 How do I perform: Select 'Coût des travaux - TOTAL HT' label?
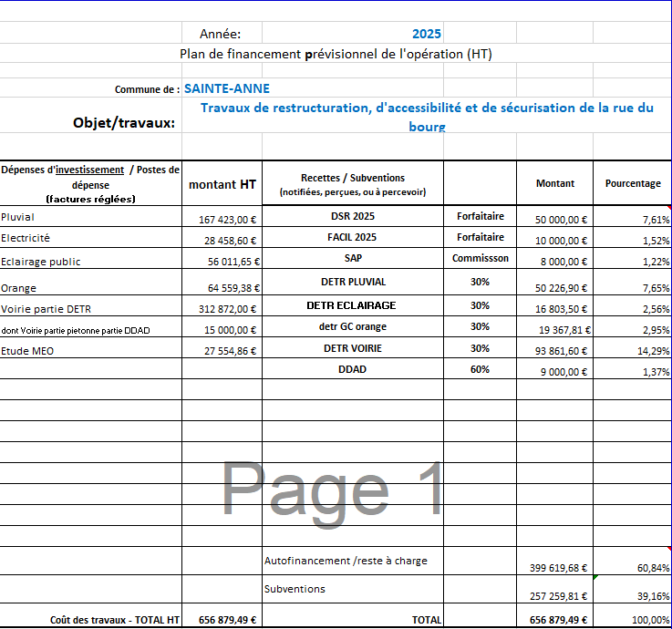tap(114, 620)
